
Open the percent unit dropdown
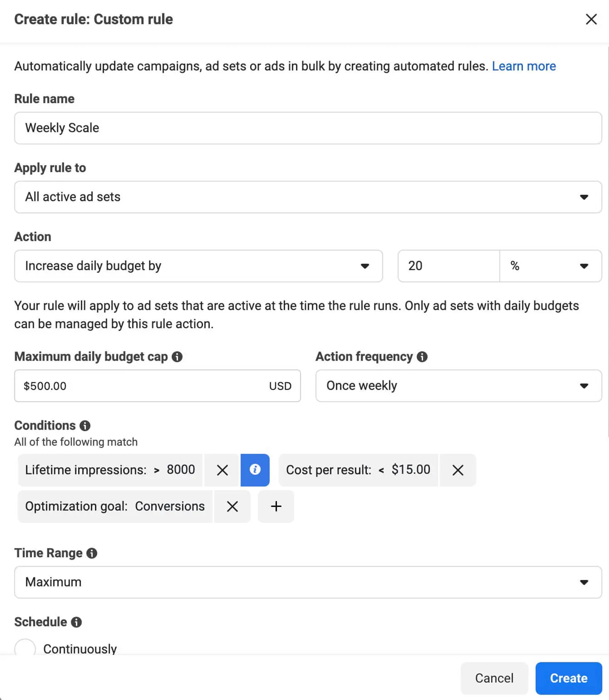(x=550, y=266)
